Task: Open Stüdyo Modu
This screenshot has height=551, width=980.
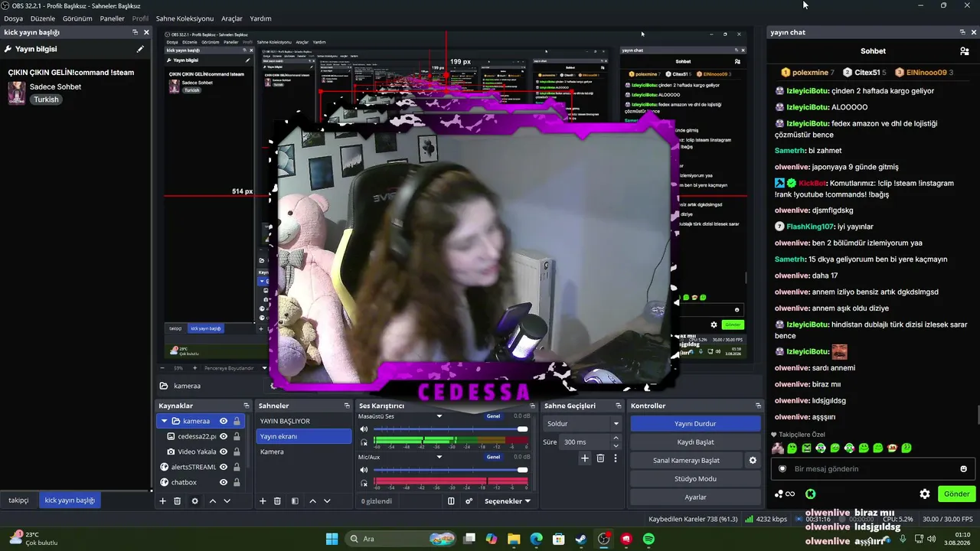Action: (x=695, y=479)
